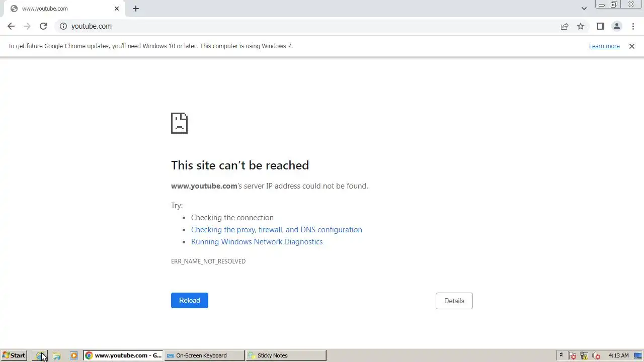Open a new tab with the plus button
The height and width of the screenshot is (362, 644).
[136, 9]
